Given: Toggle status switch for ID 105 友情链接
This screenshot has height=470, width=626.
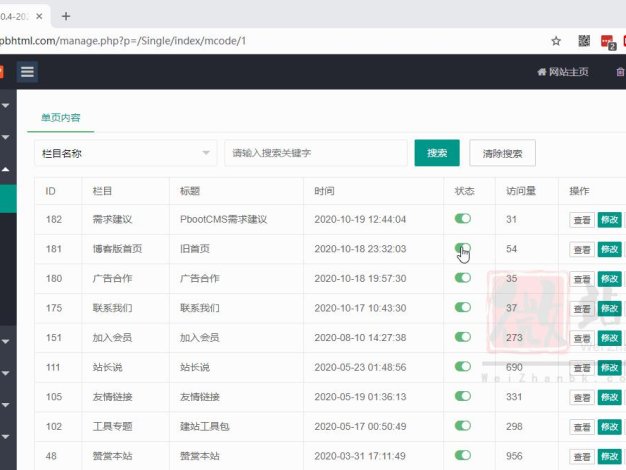Looking at the screenshot, I should point(463,396).
